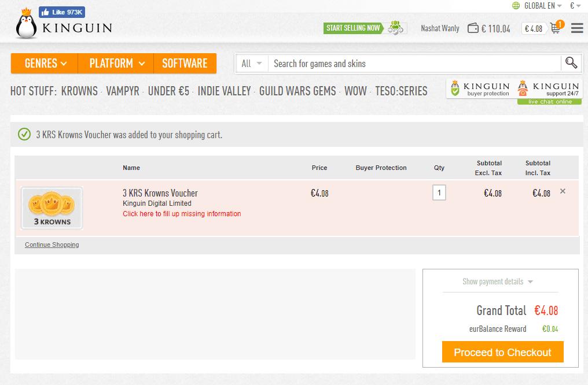588x385 pixels.
Task: Click the 3 Krowns product thumbnail
Action: coord(52,208)
